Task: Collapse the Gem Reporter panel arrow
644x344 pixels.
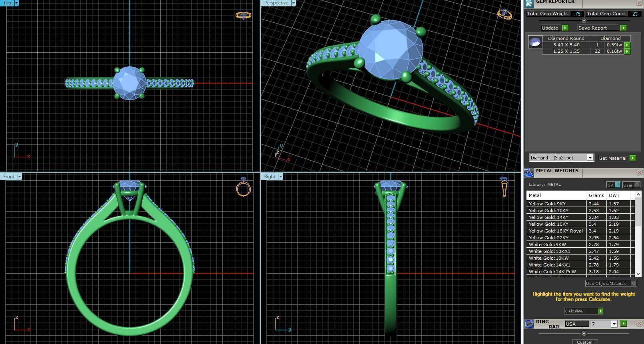Action: click(584, 21)
